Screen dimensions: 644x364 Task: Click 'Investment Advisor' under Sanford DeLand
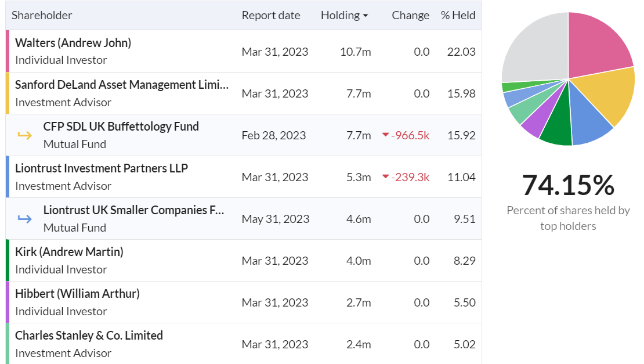(x=63, y=102)
